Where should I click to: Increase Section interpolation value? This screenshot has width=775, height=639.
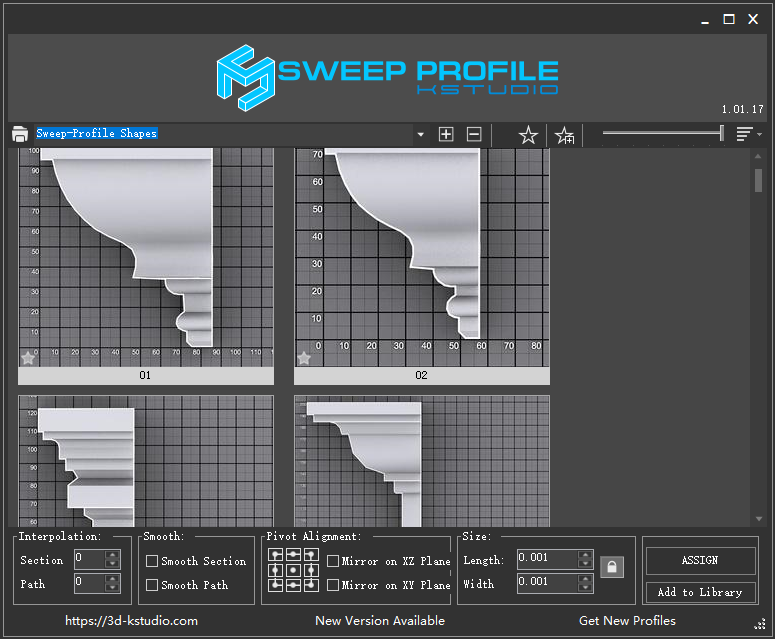pyautogui.click(x=113, y=554)
